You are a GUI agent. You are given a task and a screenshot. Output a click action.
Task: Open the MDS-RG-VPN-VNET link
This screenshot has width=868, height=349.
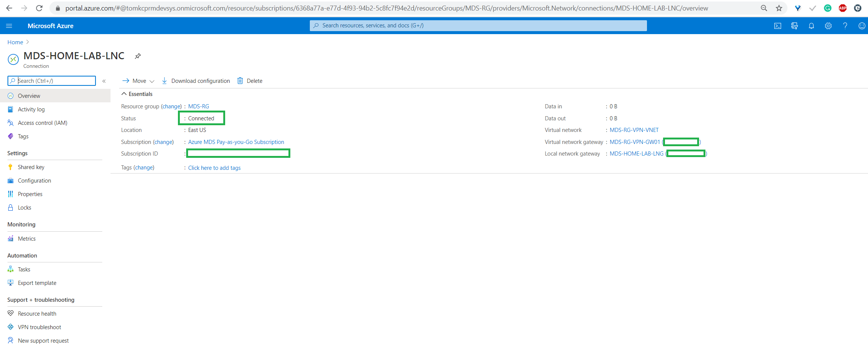634,130
